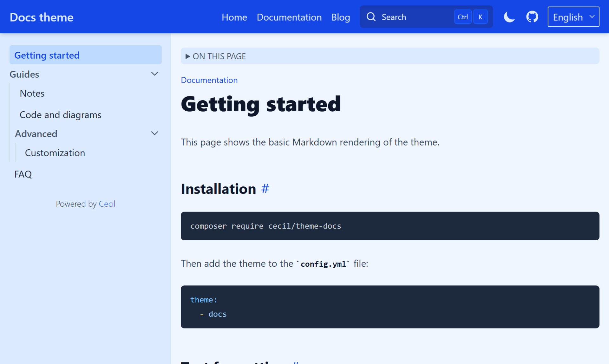609x364 pixels.
Task: Collapse the Advanced section chevron
Action: [154, 133]
